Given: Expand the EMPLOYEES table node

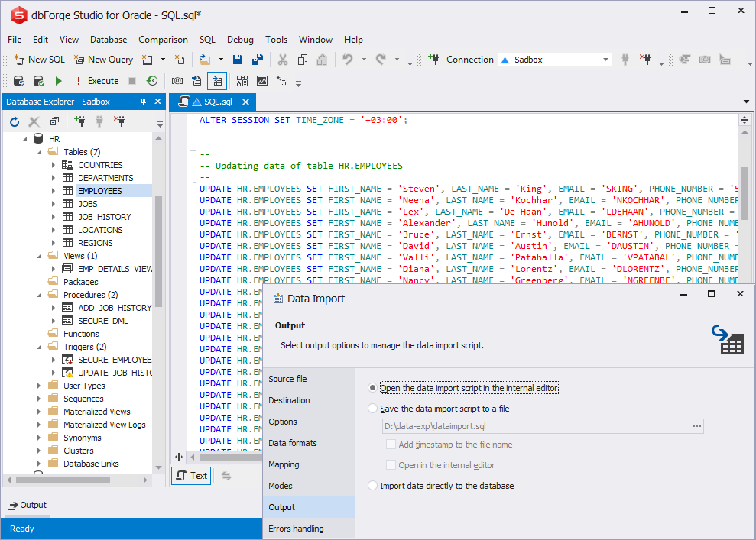Looking at the screenshot, I should 54,191.
